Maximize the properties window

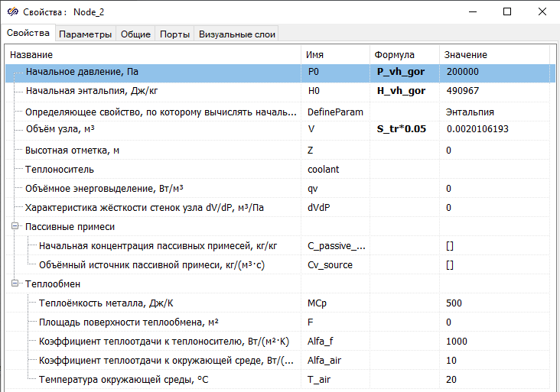(506, 12)
